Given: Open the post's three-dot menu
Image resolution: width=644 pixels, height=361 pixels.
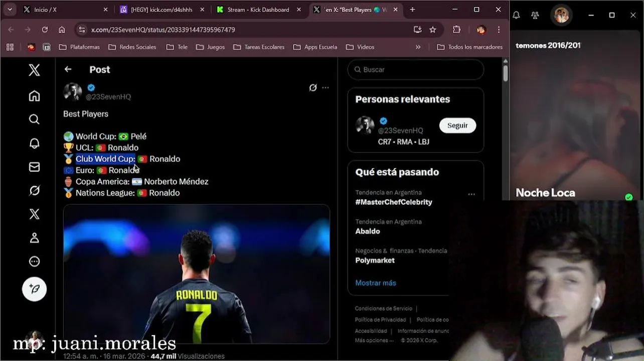Looking at the screenshot, I should [326, 88].
